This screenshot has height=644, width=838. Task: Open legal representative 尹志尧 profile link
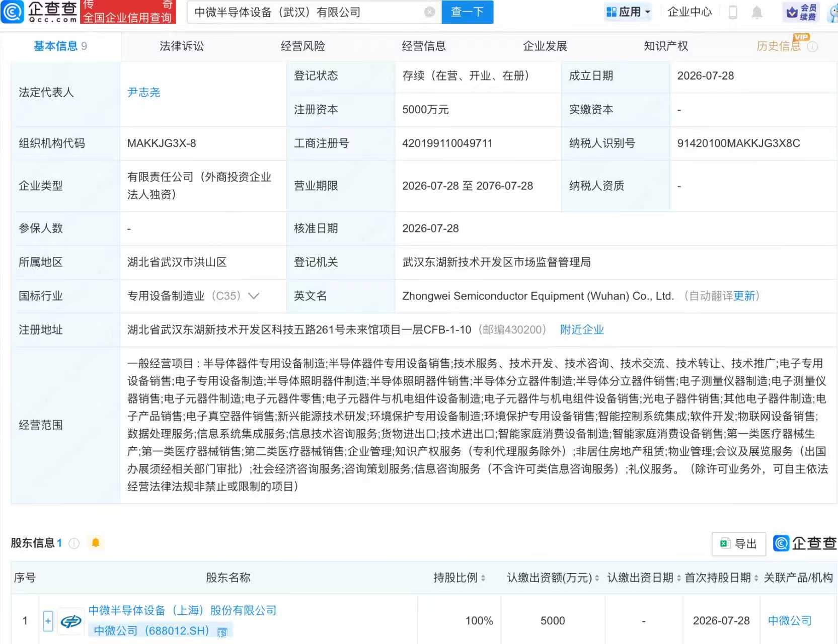[144, 93]
